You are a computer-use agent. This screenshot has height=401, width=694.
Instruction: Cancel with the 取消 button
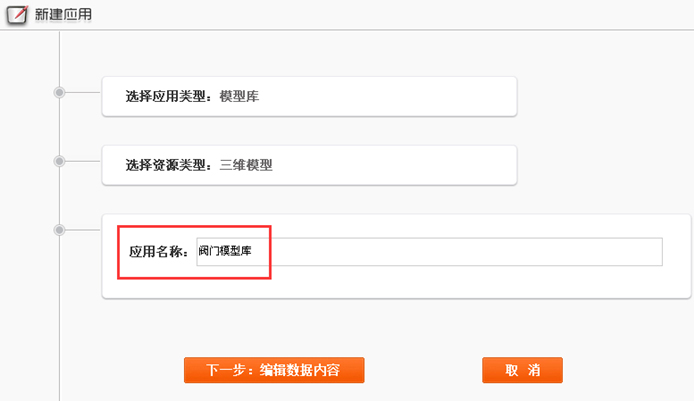pos(522,370)
